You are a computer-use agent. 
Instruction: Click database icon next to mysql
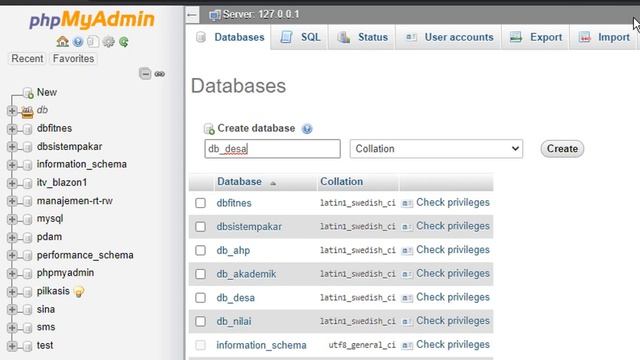(27, 219)
